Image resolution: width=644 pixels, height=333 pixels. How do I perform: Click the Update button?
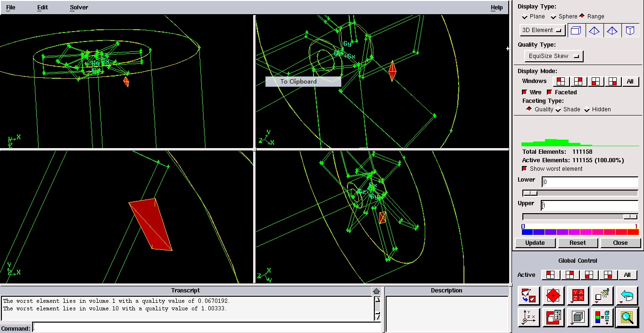pos(535,243)
